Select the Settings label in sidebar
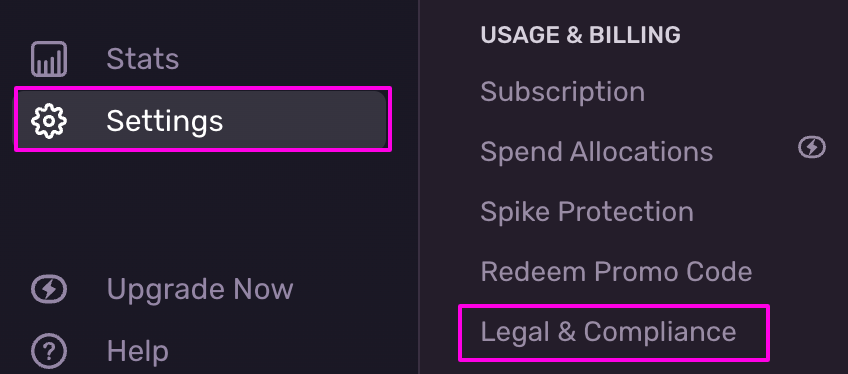The image size is (848, 374). (165, 121)
